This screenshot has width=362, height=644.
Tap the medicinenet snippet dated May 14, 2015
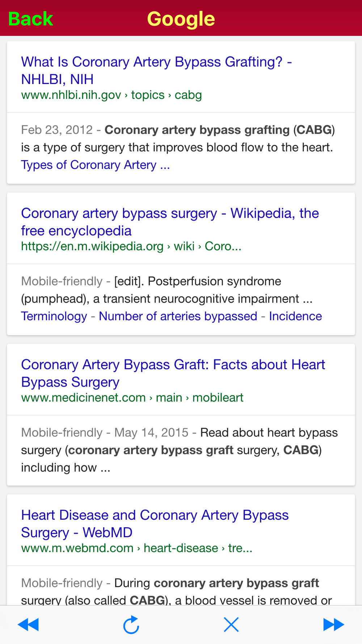(x=180, y=450)
